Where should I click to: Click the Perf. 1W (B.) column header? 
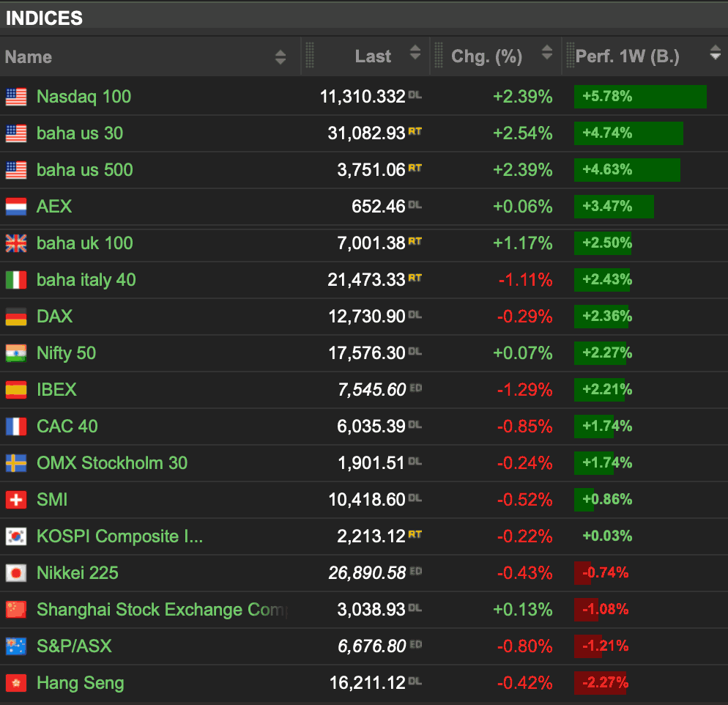[x=627, y=56]
